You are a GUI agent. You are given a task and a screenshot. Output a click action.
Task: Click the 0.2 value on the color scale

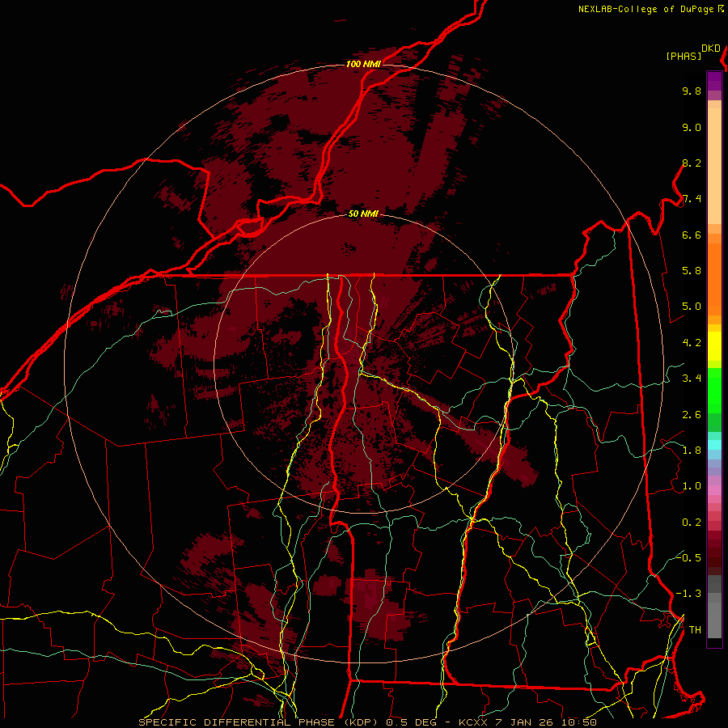tap(692, 522)
